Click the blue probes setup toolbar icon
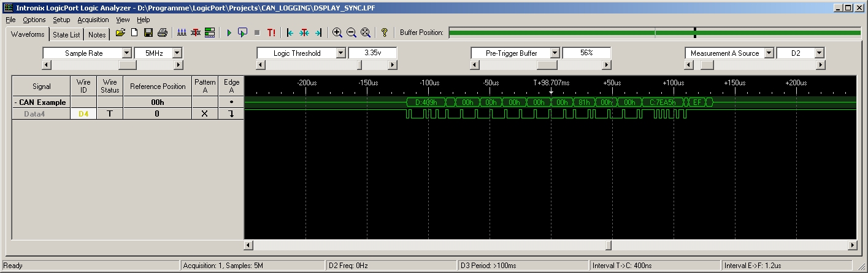868x273 pixels. click(x=182, y=33)
